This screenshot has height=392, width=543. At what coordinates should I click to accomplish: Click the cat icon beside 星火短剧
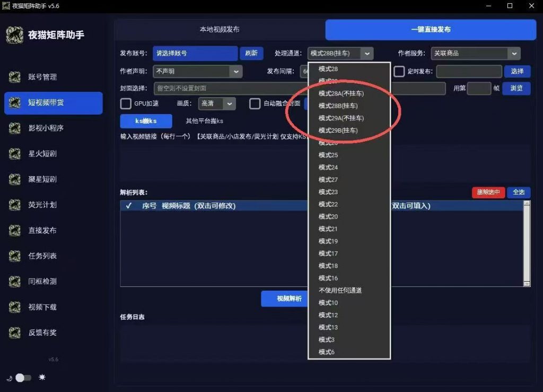pyautogui.click(x=14, y=154)
